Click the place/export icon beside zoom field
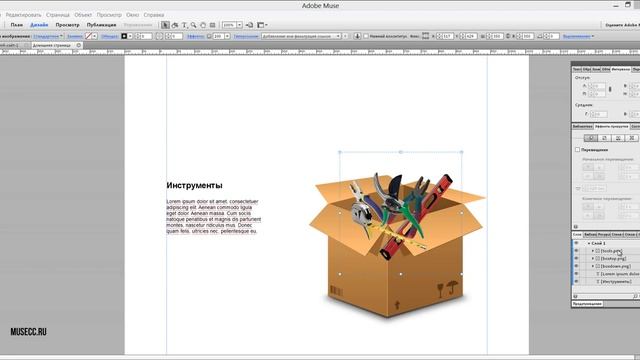The height and width of the screenshot is (360, 640). (x=249, y=25)
